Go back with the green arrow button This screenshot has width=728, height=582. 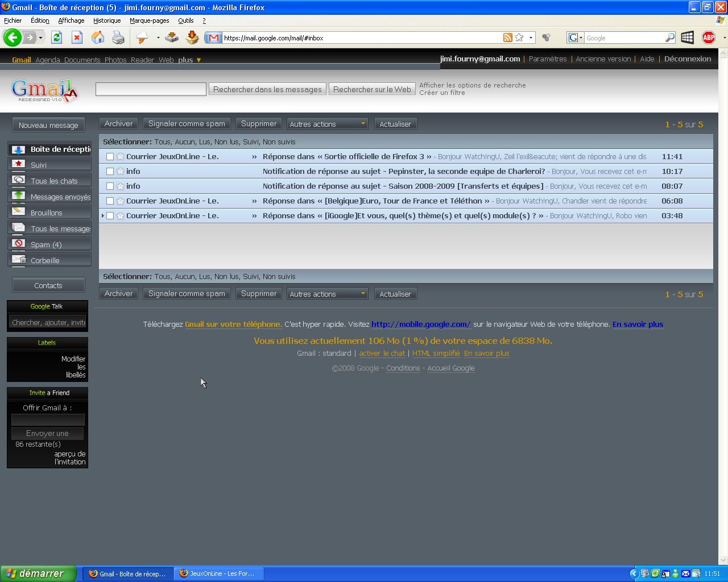point(12,38)
